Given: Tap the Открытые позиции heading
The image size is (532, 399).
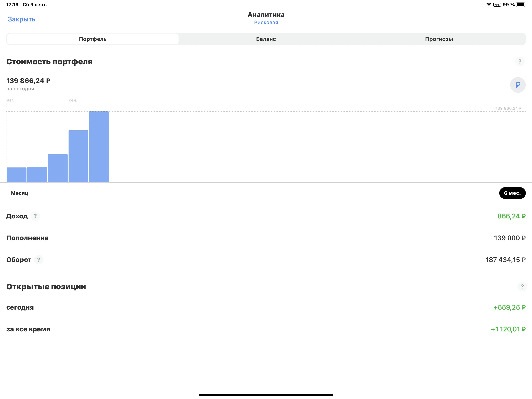Looking at the screenshot, I should pyautogui.click(x=46, y=286).
